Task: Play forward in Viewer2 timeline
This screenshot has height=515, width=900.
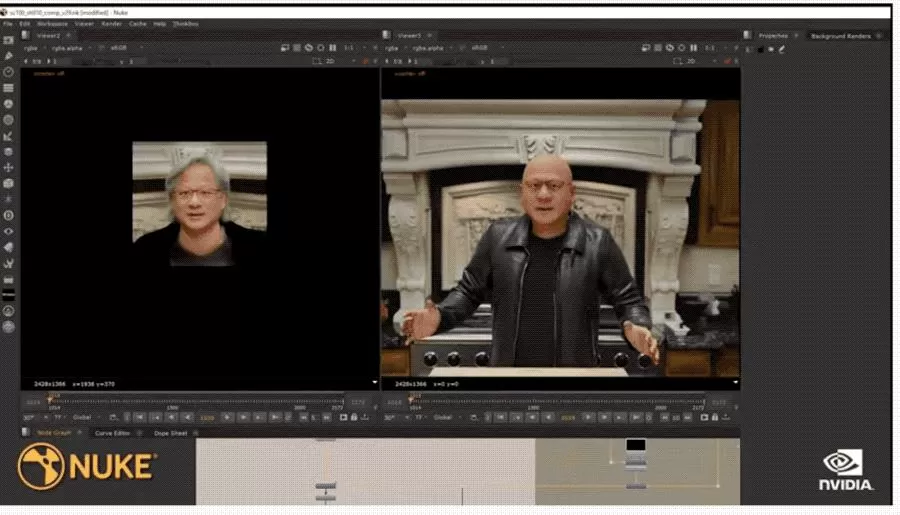Action: (x=227, y=417)
